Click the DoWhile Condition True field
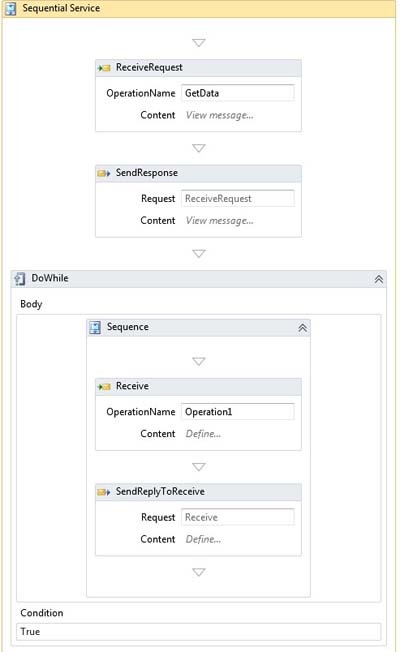The width and height of the screenshot is (400, 652). click(x=198, y=632)
